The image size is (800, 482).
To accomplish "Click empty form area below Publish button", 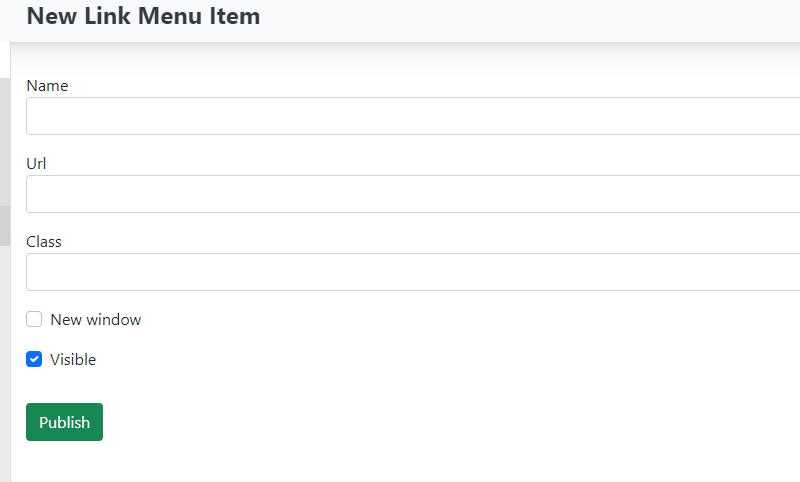I will (300, 462).
